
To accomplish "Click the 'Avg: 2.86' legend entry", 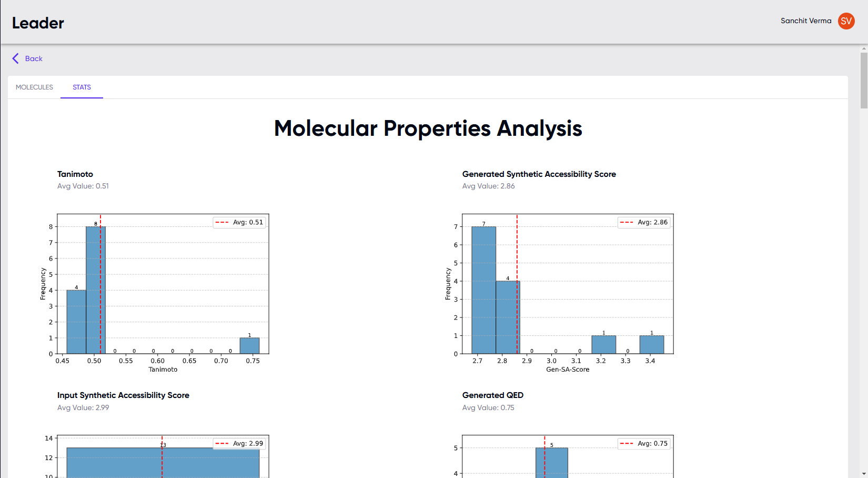I will click(x=644, y=222).
